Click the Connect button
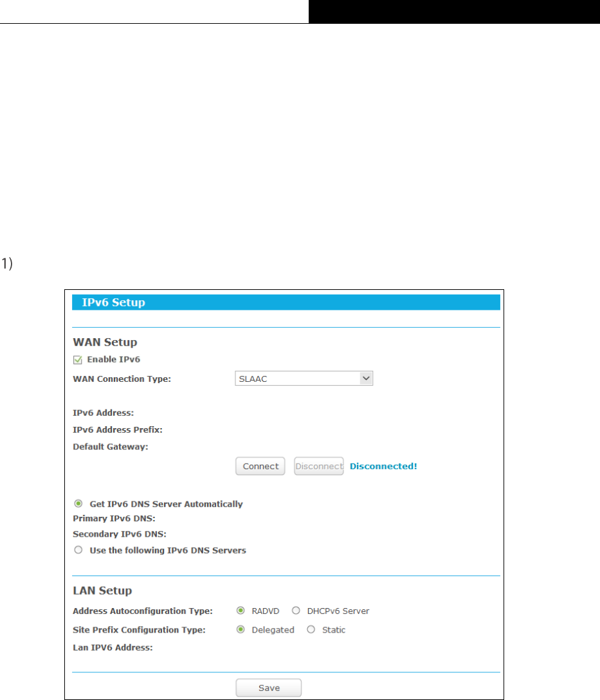600x700 pixels. (260, 466)
